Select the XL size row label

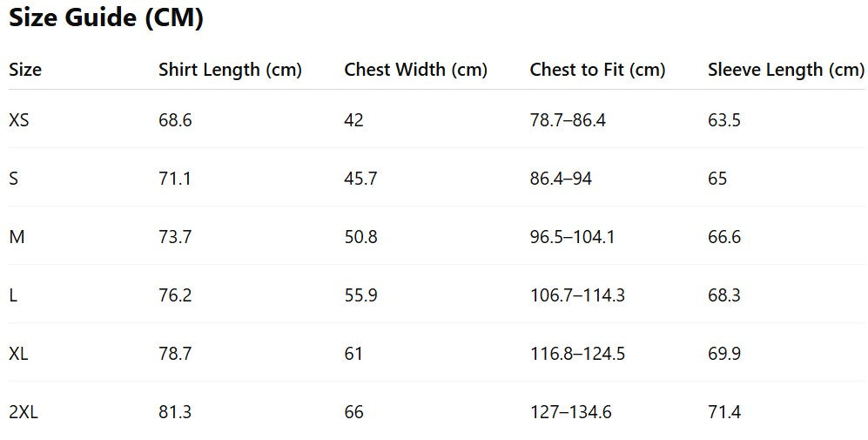(19, 354)
